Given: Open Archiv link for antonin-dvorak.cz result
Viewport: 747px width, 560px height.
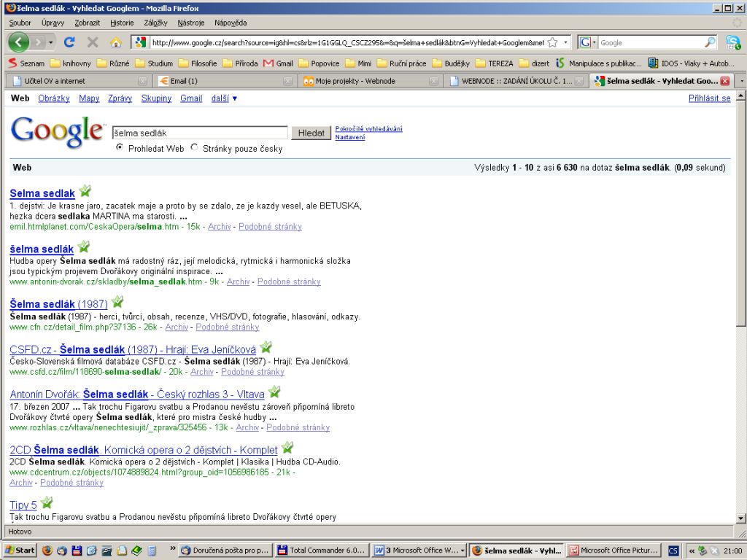Looking at the screenshot, I should point(239,281).
